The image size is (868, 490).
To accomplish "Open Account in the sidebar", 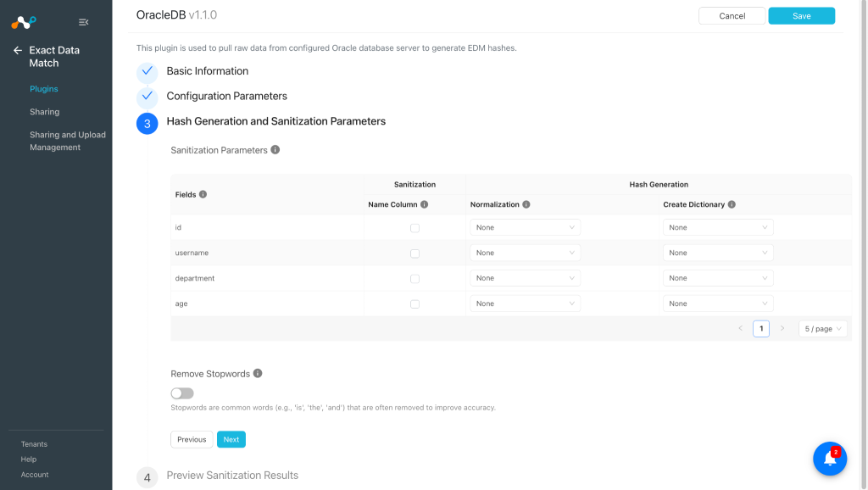I will click(x=34, y=475).
